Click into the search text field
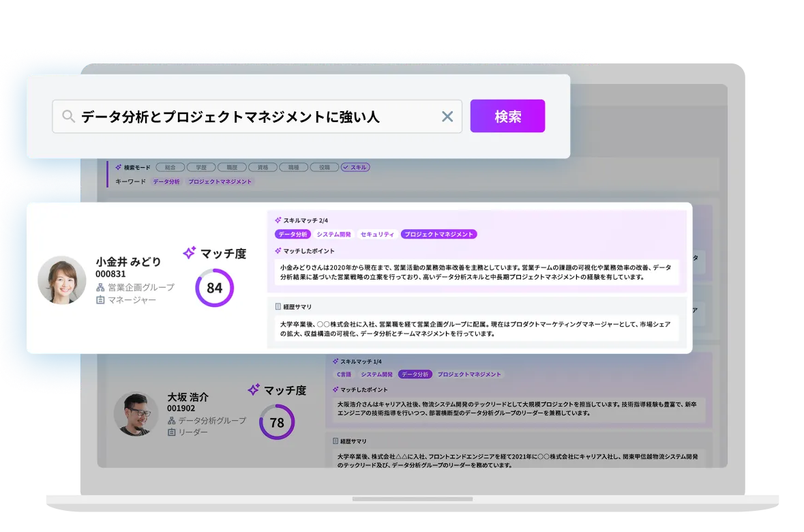The width and height of the screenshot is (804, 532). (252, 117)
